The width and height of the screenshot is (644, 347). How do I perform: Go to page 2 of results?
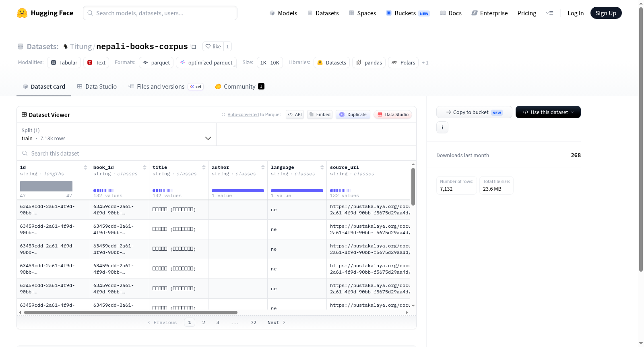tap(204, 322)
